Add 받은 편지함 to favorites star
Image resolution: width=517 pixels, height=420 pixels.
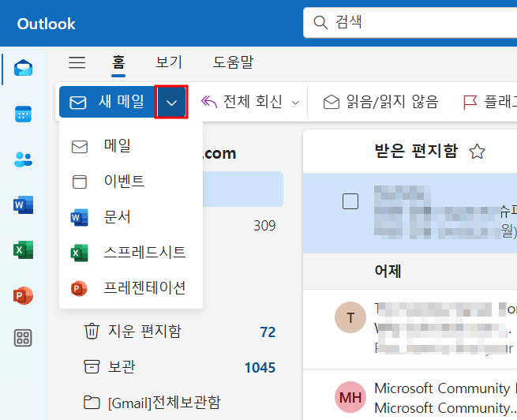(477, 152)
